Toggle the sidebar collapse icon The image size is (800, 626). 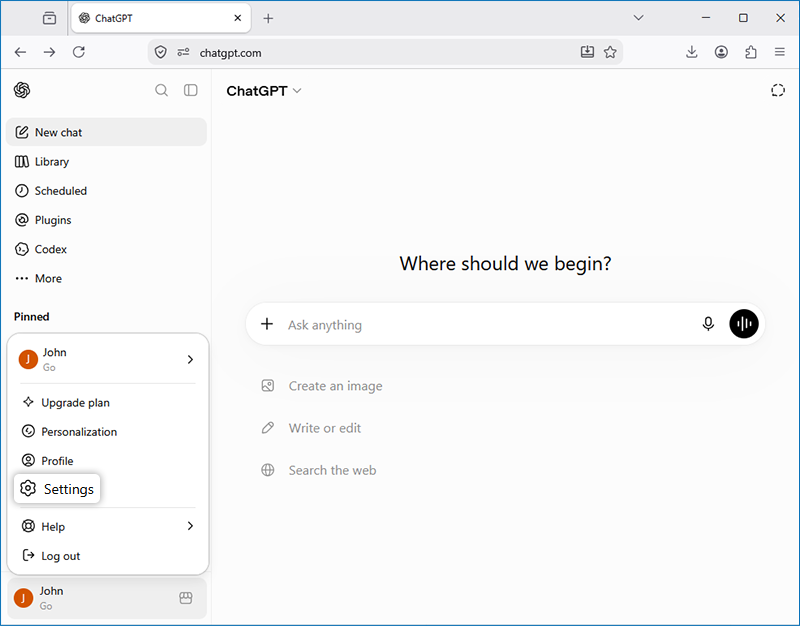coord(190,90)
